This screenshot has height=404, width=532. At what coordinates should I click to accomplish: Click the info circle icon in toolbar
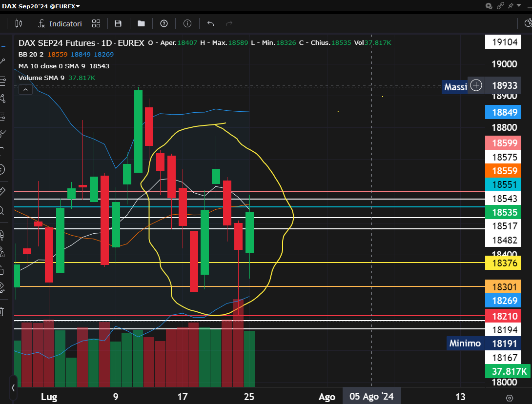187,23
